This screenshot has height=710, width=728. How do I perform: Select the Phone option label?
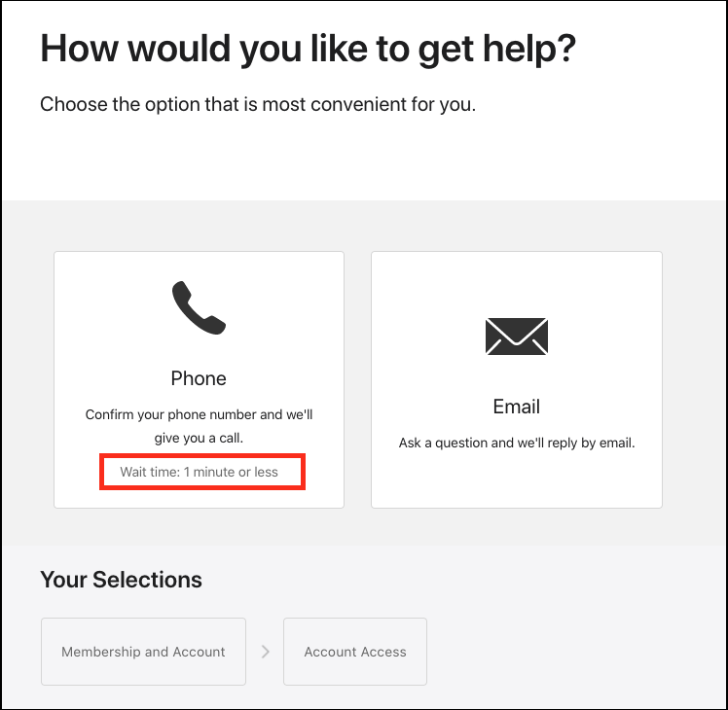coord(199,378)
